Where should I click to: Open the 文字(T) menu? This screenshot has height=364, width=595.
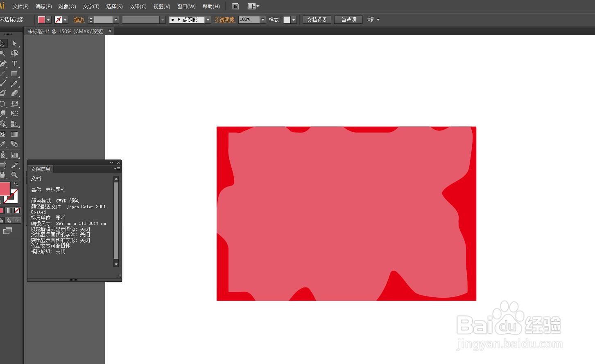(x=91, y=7)
